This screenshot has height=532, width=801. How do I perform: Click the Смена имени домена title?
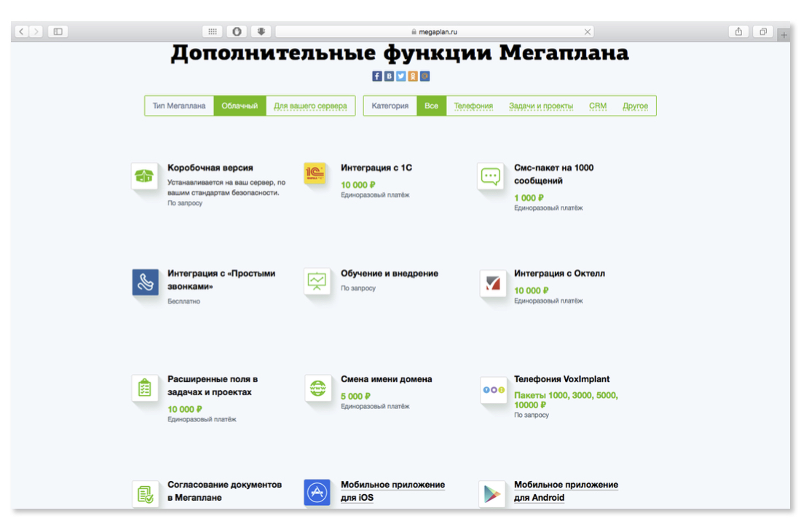tap(386, 379)
